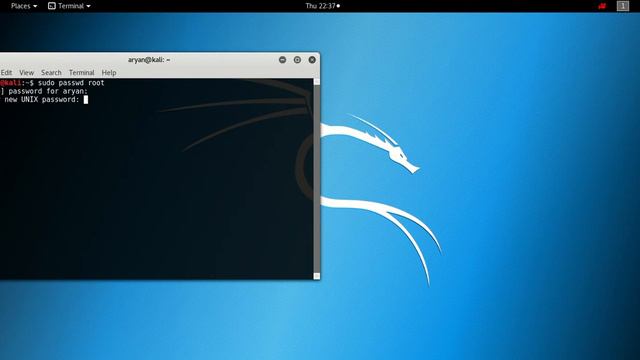Close the aryan@kali terminal window
The width and height of the screenshot is (640, 360).
pyautogui.click(x=312, y=60)
